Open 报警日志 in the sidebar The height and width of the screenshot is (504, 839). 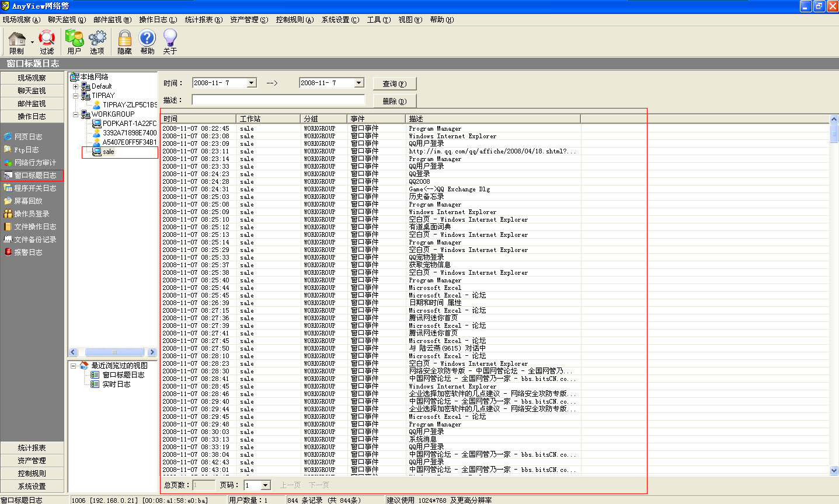point(23,253)
